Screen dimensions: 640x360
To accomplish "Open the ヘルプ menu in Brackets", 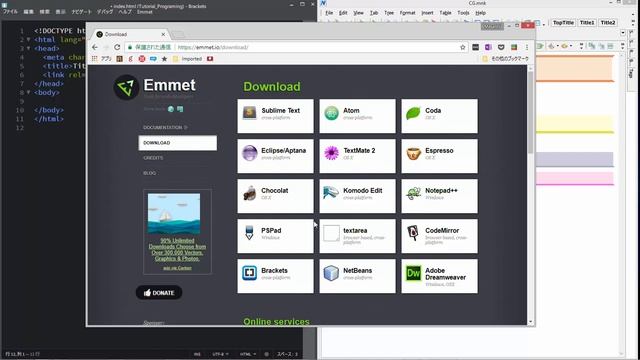I will 124,12.
